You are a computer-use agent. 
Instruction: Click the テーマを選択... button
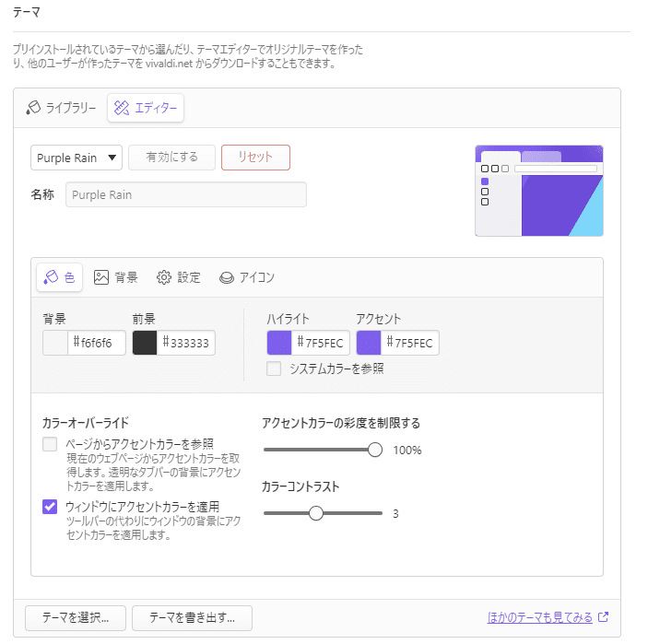(76, 618)
